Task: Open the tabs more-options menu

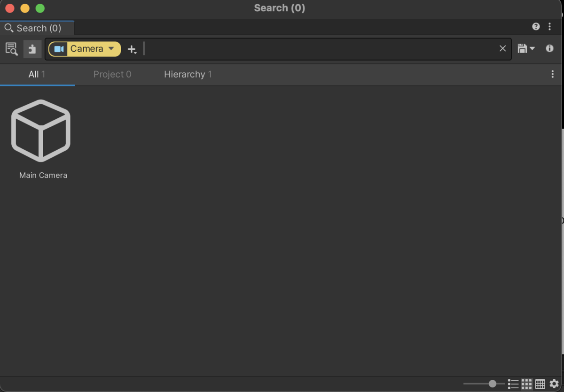Action: (552, 74)
